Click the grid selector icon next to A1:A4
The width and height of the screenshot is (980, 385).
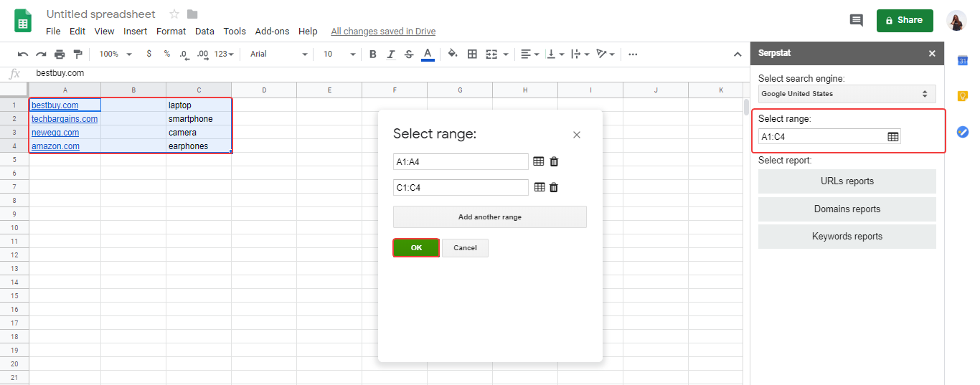click(539, 162)
